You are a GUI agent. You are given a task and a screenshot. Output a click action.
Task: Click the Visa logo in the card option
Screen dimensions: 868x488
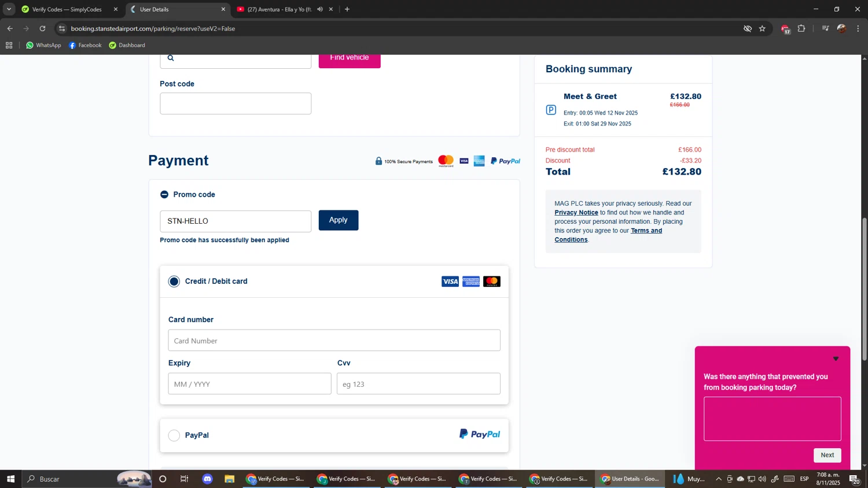(x=450, y=282)
